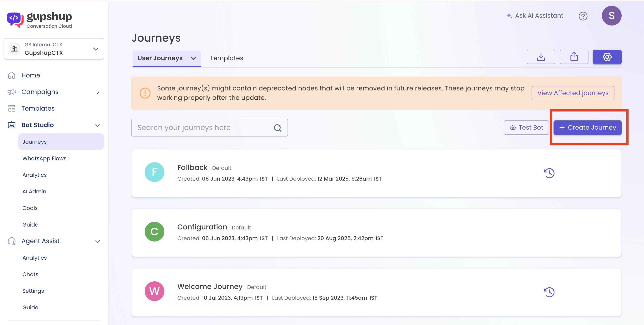The image size is (644, 325).
Task: Click the Campaigns megaphone icon
Action: (x=12, y=92)
